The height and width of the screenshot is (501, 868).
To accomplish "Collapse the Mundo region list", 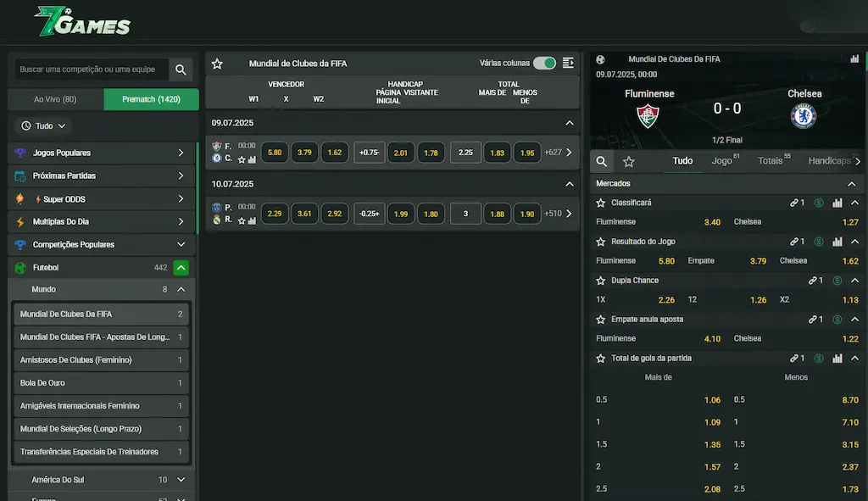I will pos(181,290).
